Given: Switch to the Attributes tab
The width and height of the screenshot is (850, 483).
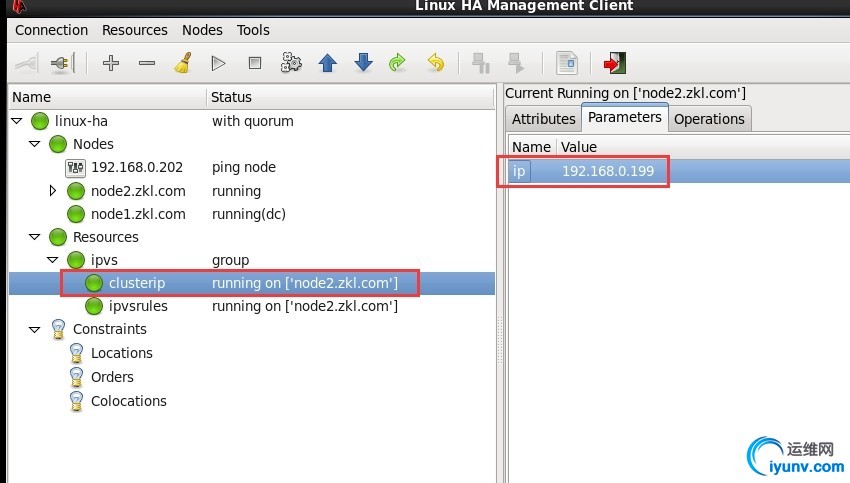Looking at the screenshot, I should [544, 119].
